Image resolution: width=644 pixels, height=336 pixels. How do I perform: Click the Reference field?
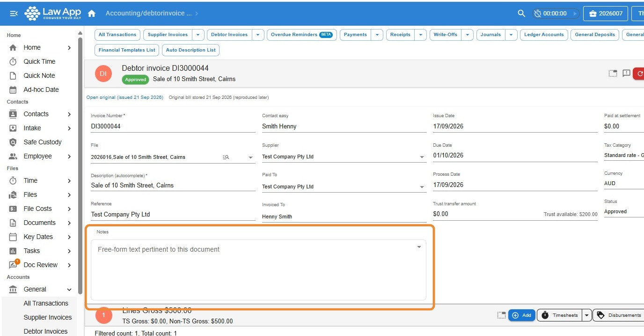coord(173,214)
